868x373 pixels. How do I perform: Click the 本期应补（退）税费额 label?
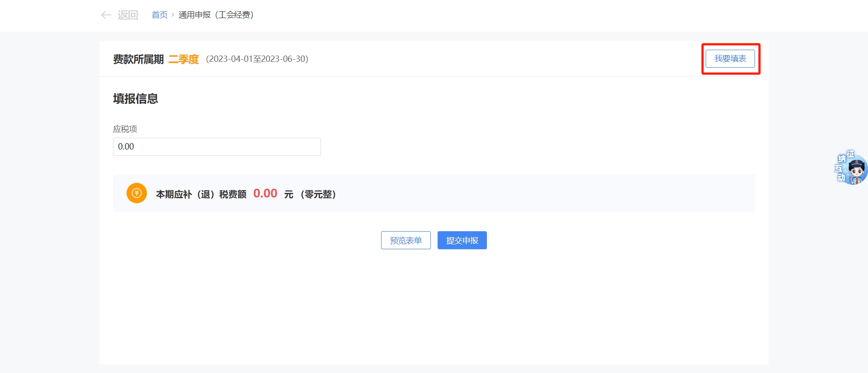(x=201, y=194)
